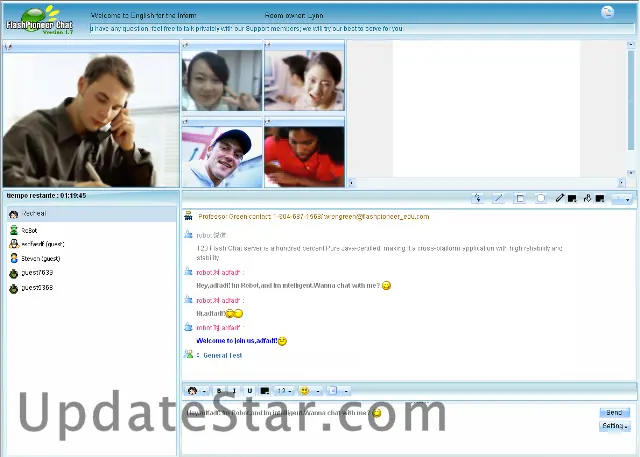The height and width of the screenshot is (457, 640).
Task: Select RoBot in the user list
Action: [x=91, y=231]
